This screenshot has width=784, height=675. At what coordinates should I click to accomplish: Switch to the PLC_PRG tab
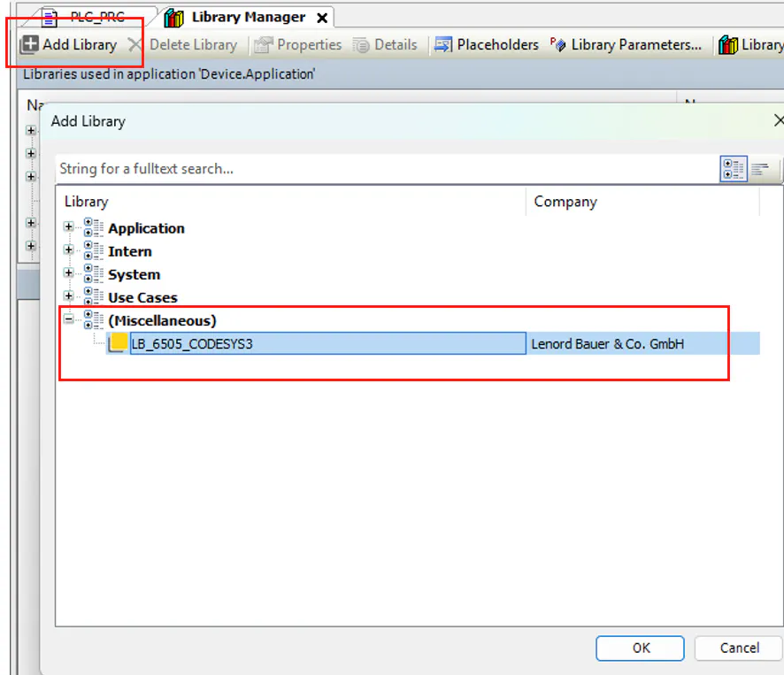(x=97, y=17)
